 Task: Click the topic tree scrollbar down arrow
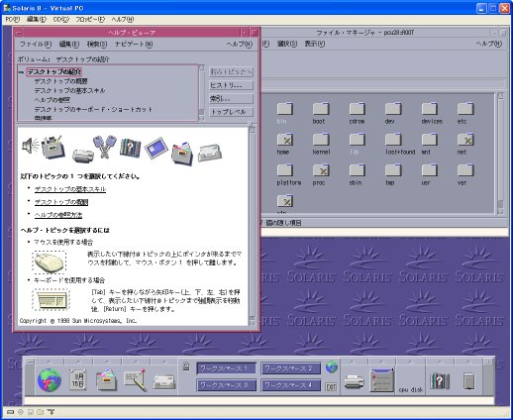pos(201,118)
